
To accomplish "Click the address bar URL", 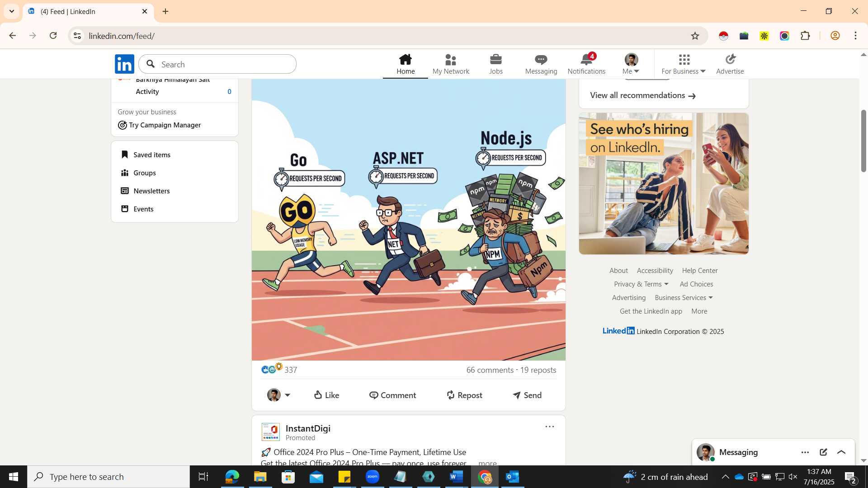I will (122, 36).
